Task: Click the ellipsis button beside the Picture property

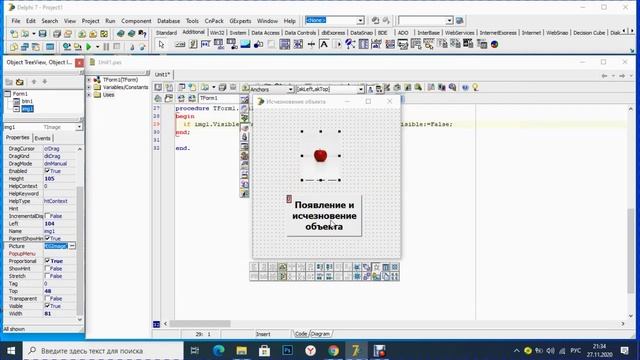Action: tap(72, 246)
